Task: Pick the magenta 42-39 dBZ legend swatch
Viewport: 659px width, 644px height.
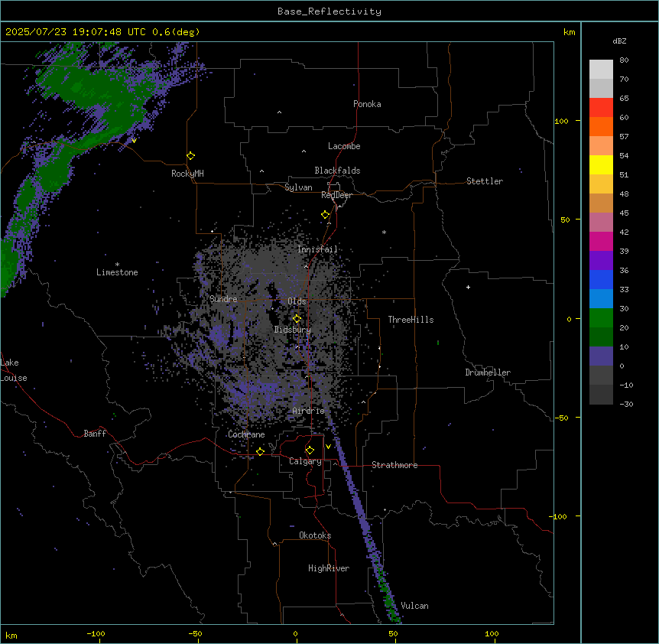Action: pyautogui.click(x=601, y=241)
